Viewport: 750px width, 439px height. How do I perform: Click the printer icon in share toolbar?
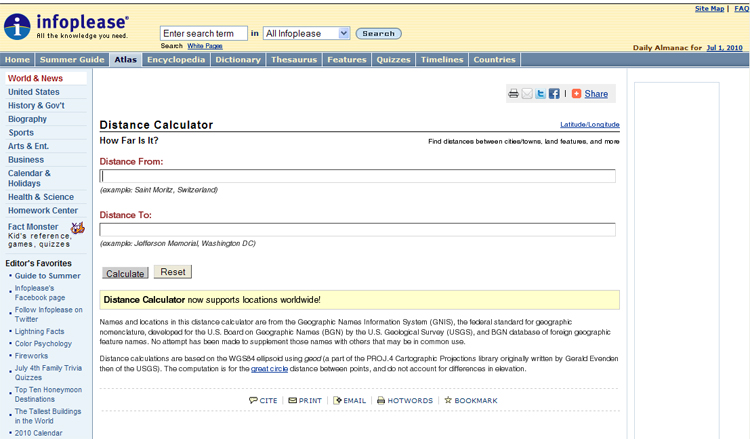point(513,94)
